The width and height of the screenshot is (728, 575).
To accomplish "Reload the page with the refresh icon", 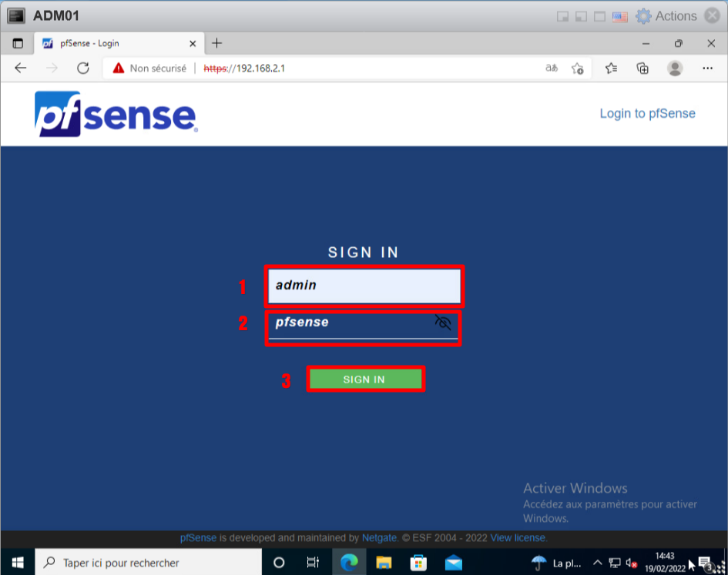I will point(83,69).
